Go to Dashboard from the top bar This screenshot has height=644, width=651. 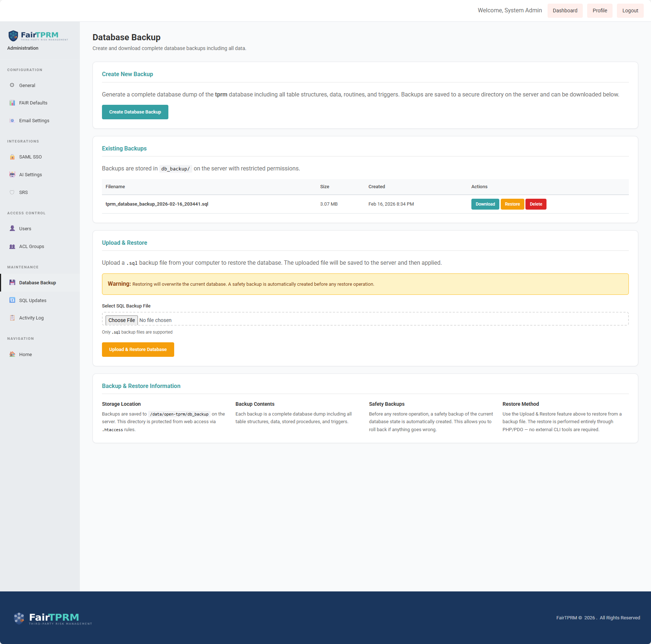click(565, 11)
